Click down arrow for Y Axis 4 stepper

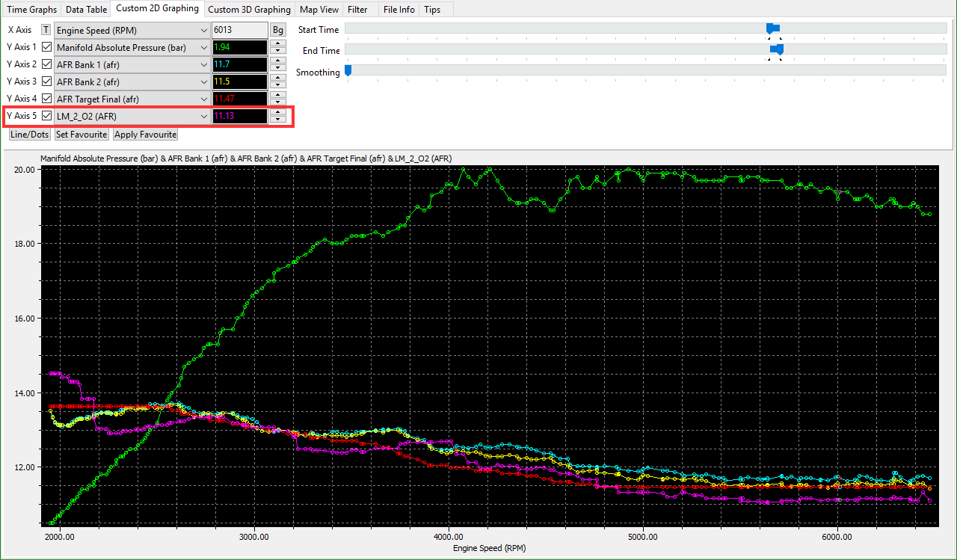(278, 102)
